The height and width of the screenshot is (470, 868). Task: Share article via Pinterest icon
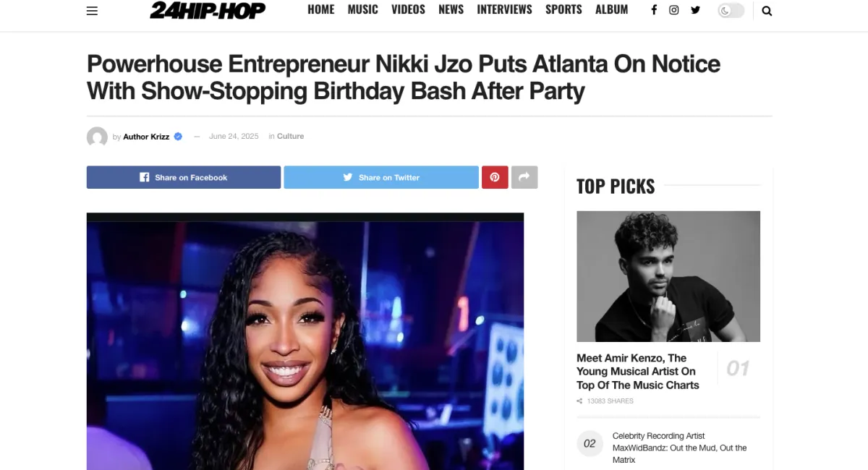(495, 177)
